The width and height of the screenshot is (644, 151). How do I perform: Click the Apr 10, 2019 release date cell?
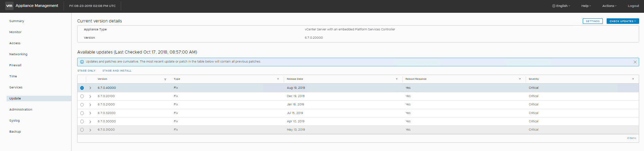(296, 121)
